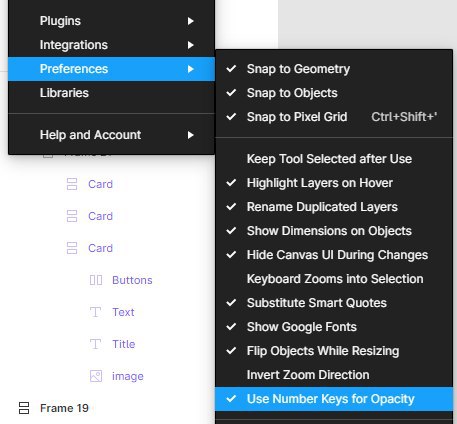Expand the Integrations submenu arrow

pos(190,45)
